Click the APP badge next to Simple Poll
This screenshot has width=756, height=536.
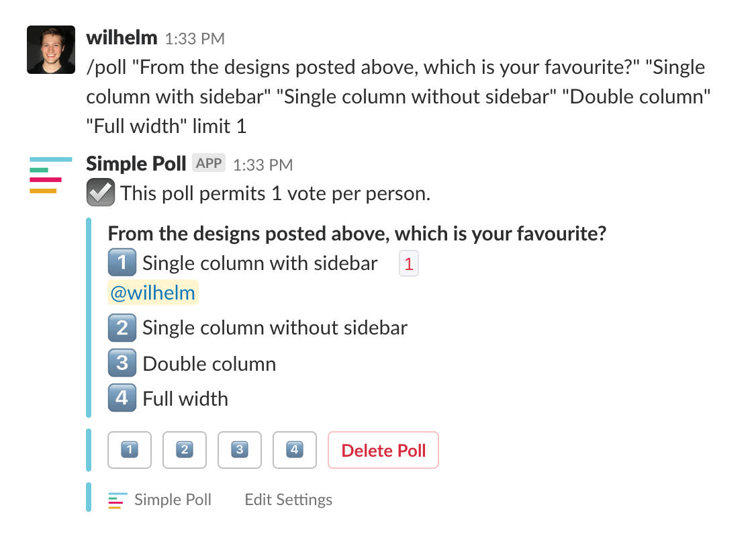pyautogui.click(x=208, y=163)
